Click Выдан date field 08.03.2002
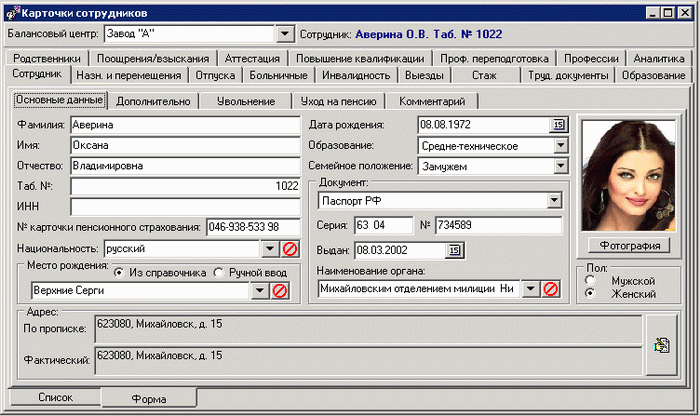Image resolution: width=700 pixels, height=416 pixels. tap(400, 250)
